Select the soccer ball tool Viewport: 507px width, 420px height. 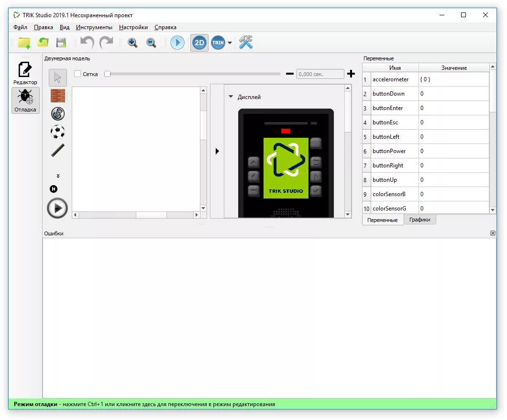tap(57, 132)
